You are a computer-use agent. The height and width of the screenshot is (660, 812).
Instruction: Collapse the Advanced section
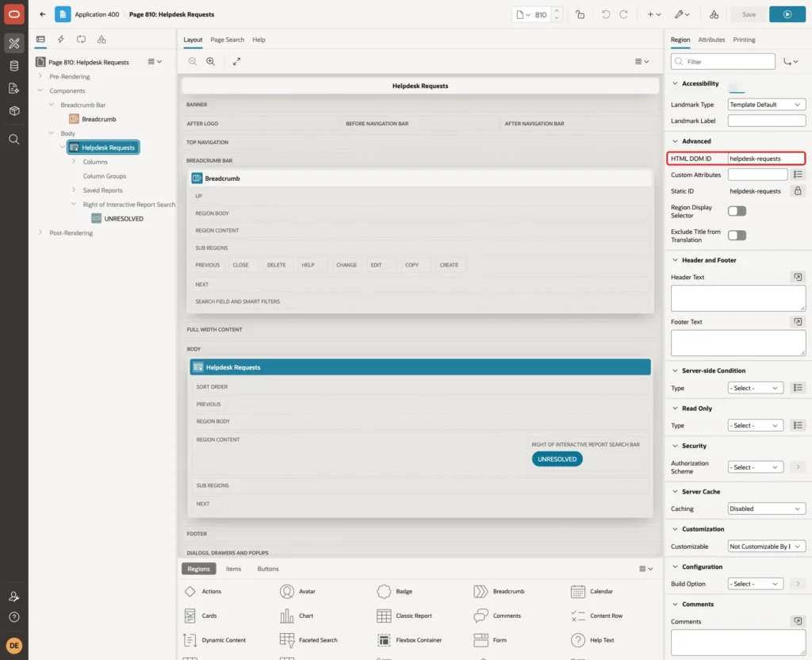pos(675,141)
